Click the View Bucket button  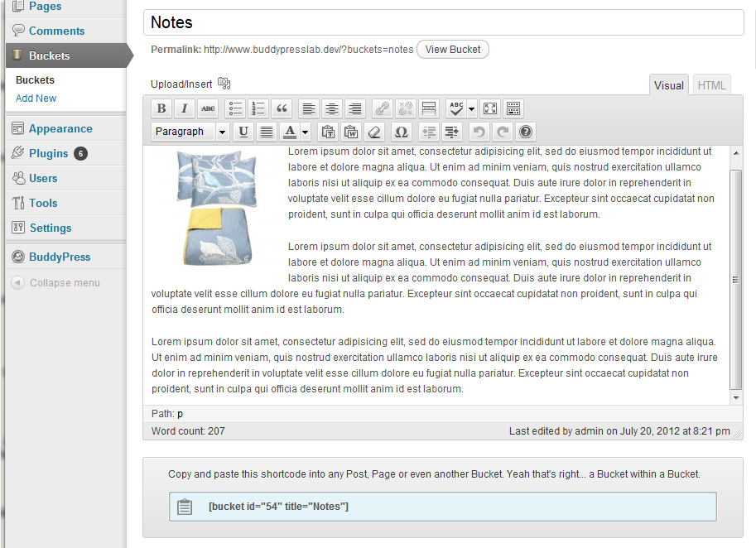pos(453,50)
